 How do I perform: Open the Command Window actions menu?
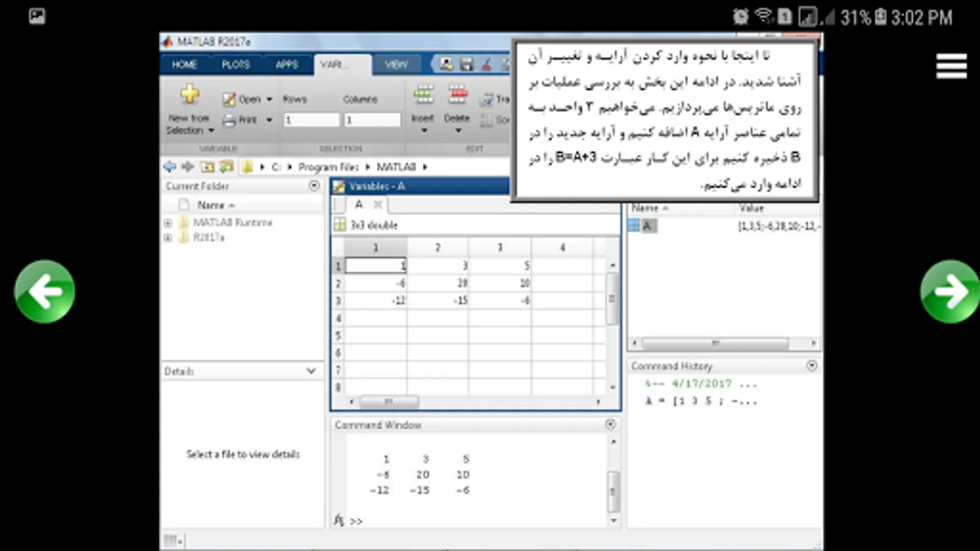tap(610, 424)
